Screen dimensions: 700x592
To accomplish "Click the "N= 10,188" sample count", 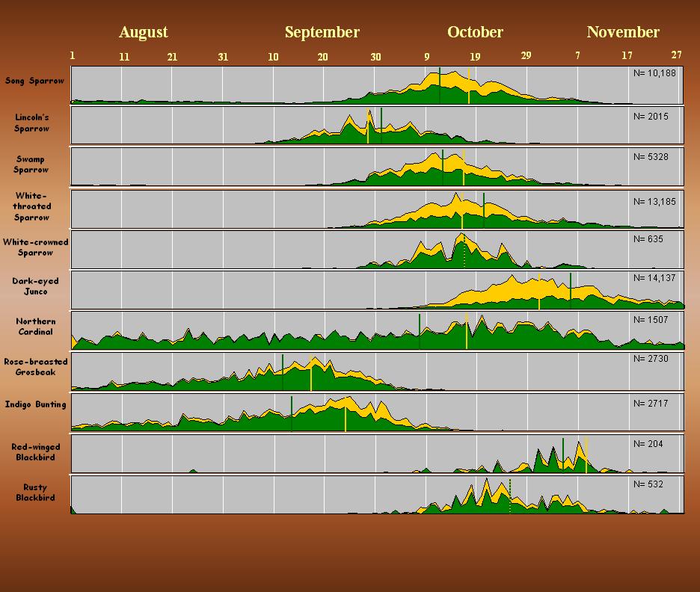I will (x=654, y=73).
